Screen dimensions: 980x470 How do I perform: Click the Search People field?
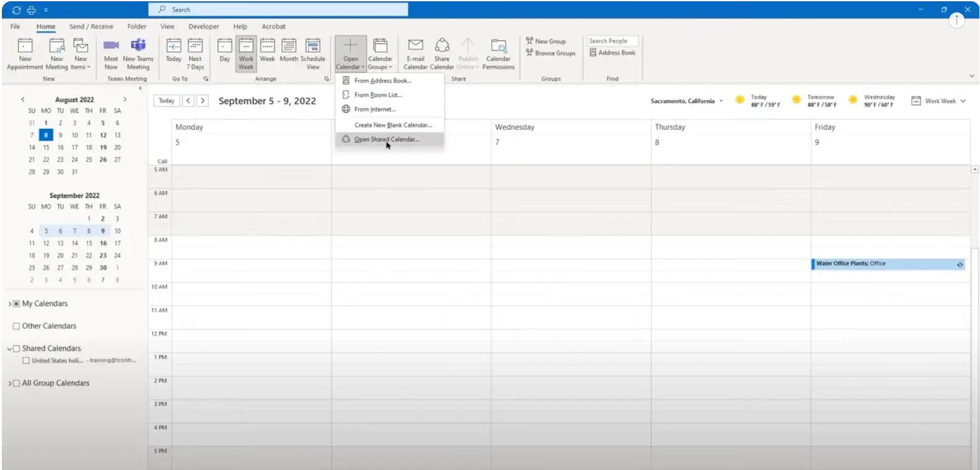coord(612,41)
